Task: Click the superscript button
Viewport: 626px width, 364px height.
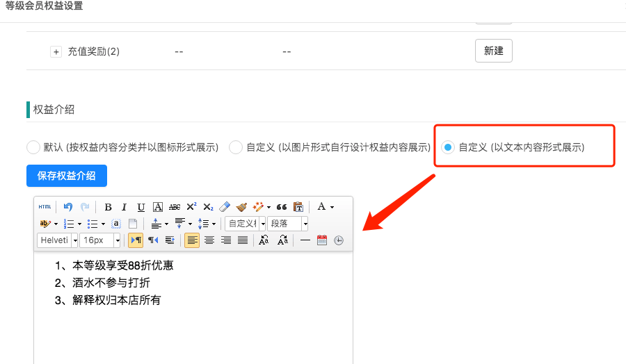Action: (x=191, y=207)
